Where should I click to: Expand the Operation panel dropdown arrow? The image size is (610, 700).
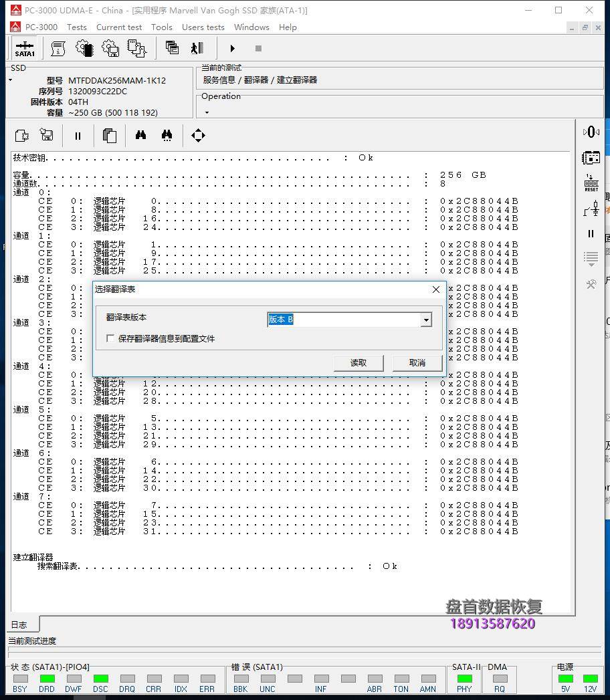coord(207,112)
